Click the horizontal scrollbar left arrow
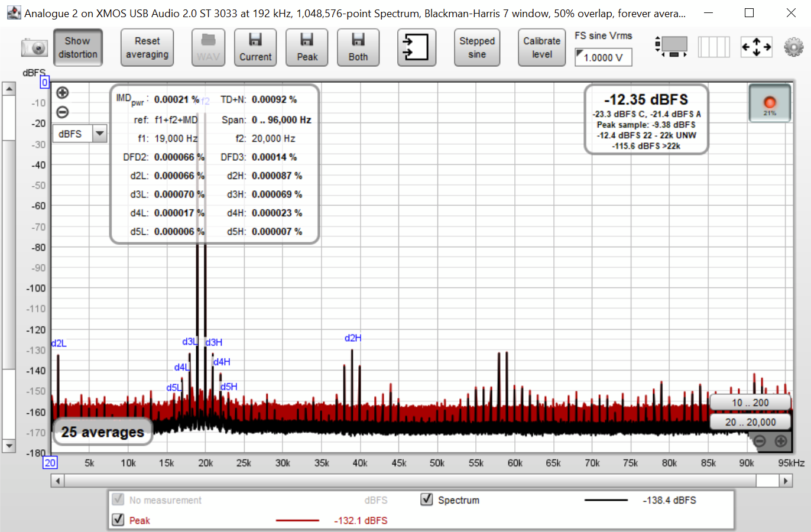Image resolution: width=811 pixels, height=532 pixels. click(57, 481)
